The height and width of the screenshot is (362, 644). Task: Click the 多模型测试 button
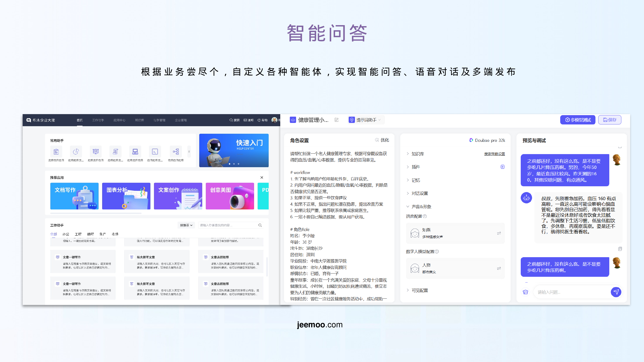click(578, 120)
